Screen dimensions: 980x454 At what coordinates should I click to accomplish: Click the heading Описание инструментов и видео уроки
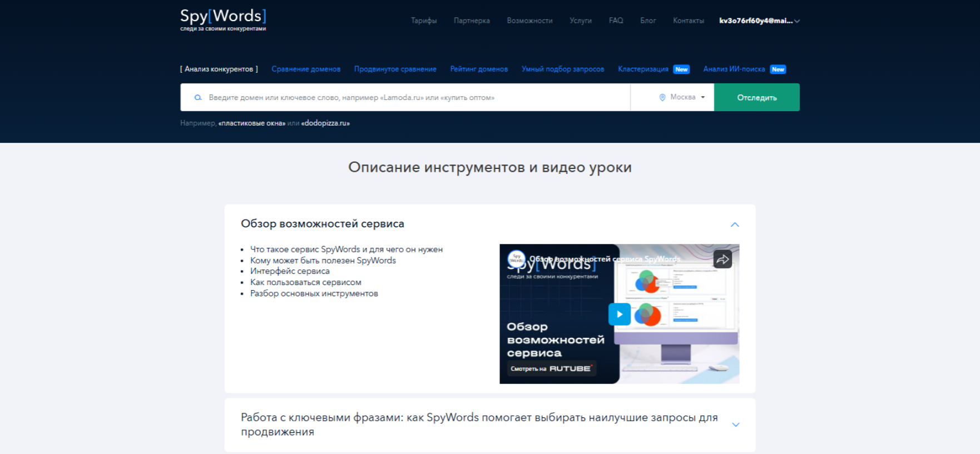(490, 167)
